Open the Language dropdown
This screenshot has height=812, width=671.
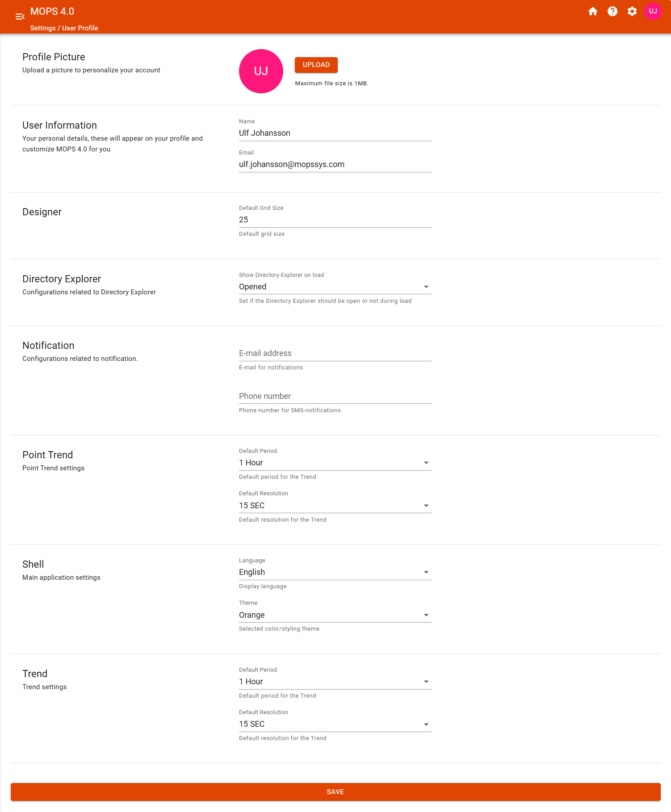point(335,572)
